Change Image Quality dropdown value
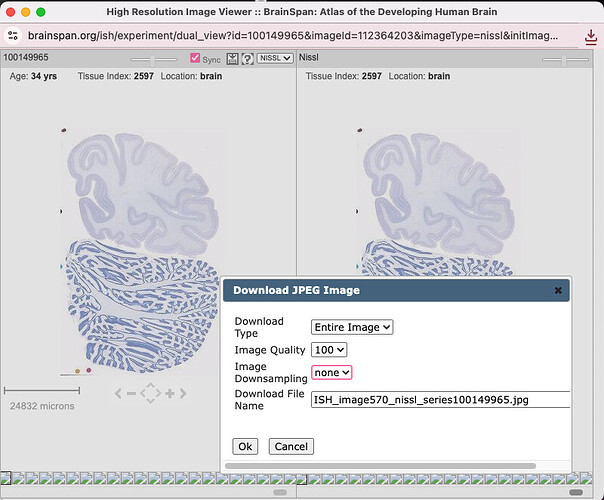604x500 pixels. [329, 350]
